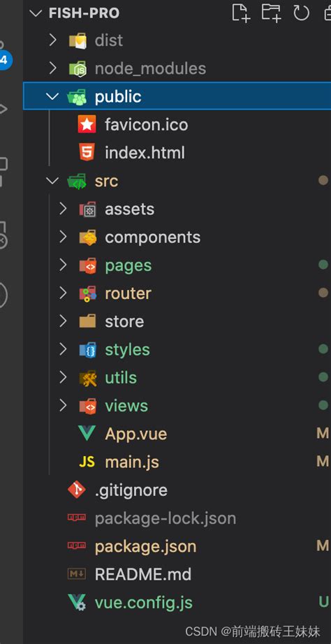Click the markdown icon beside README.md
The image size is (331, 644).
(x=77, y=573)
